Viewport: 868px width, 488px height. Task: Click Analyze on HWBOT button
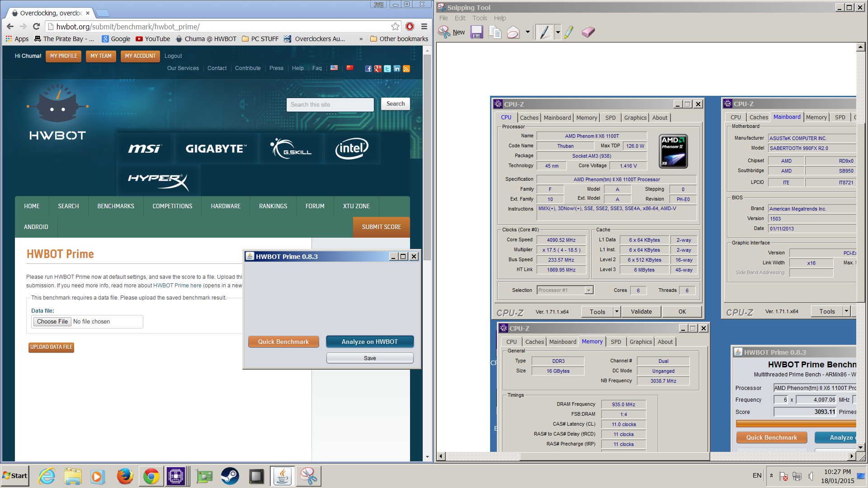pos(370,342)
